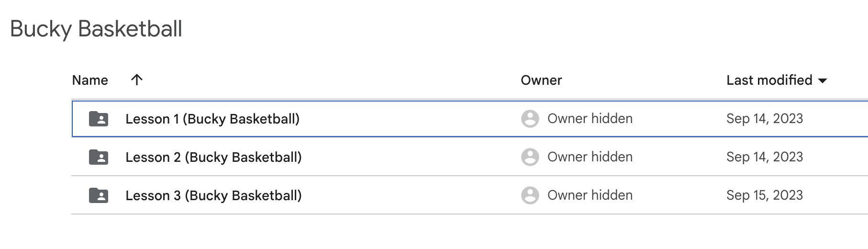Image resolution: width=868 pixels, height=249 pixels.
Task: Sort by the Name column header
Action: click(90, 80)
